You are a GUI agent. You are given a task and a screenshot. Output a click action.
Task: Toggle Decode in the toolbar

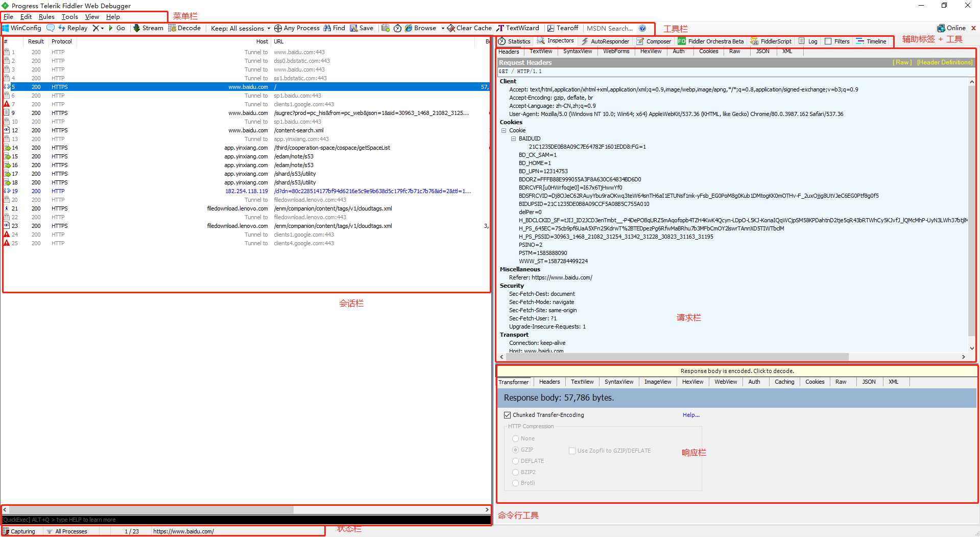click(184, 28)
